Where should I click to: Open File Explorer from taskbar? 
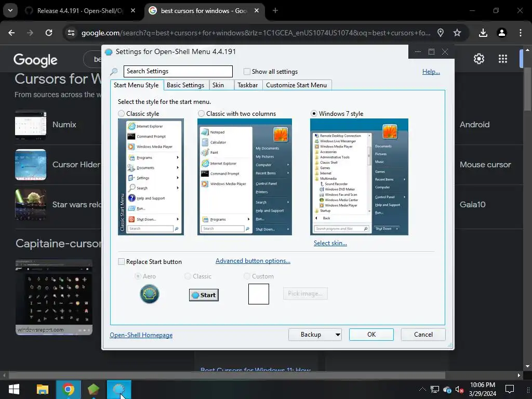click(43, 389)
